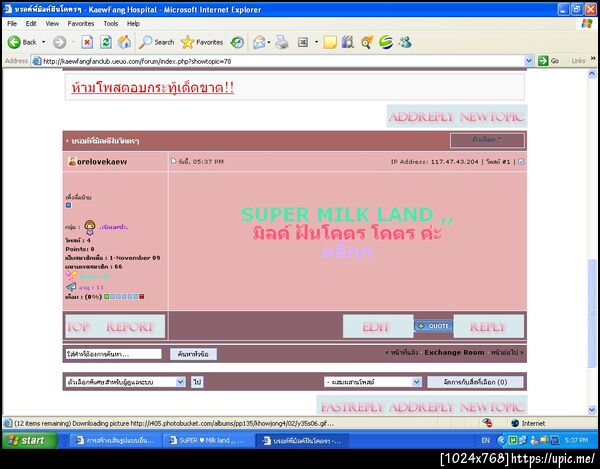Click the QUOTE button
600x469 pixels.
(434, 326)
